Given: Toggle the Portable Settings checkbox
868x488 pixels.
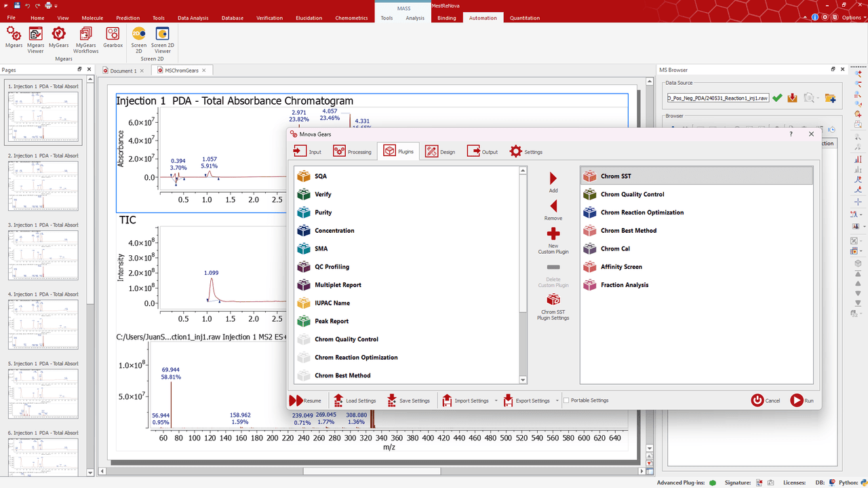Looking at the screenshot, I should 566,400.
